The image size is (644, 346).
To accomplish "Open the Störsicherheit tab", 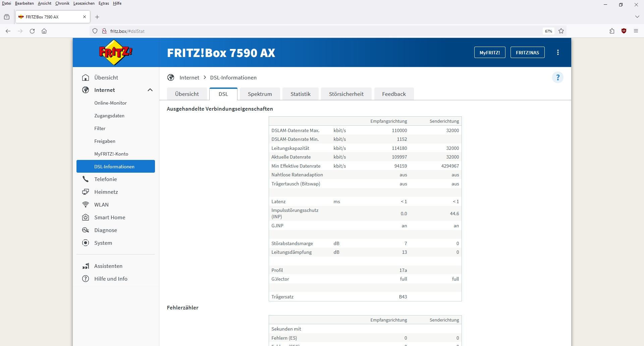I will tap(346, 94).
